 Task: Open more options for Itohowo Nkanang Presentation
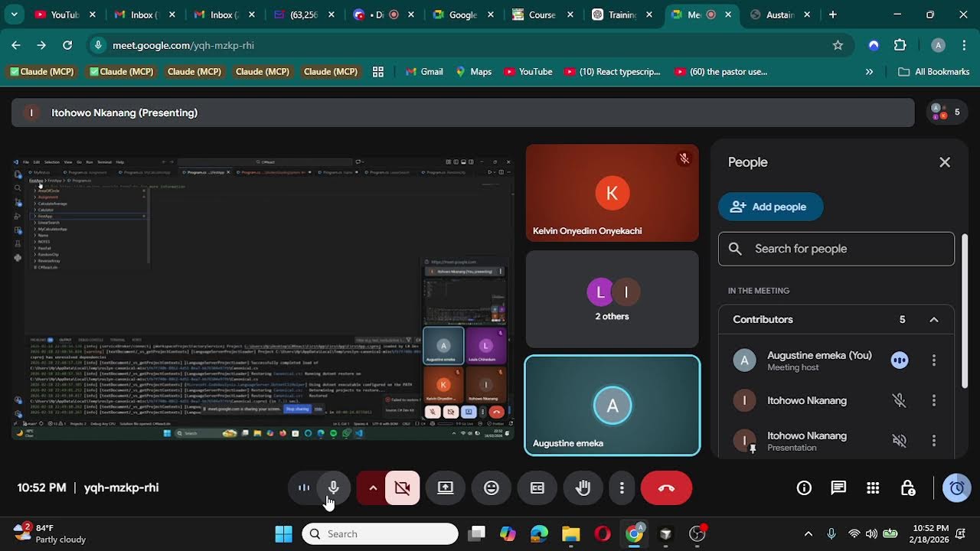(x=934, y=441)
